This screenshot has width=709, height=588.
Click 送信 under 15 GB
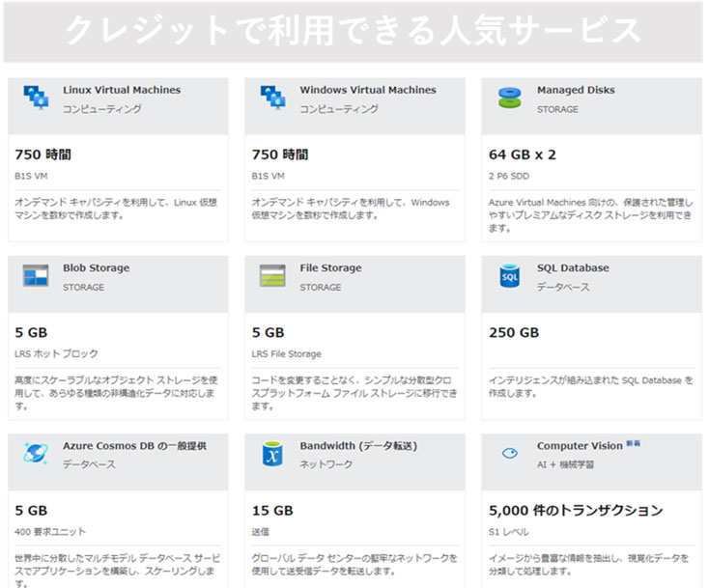(260, 532)
